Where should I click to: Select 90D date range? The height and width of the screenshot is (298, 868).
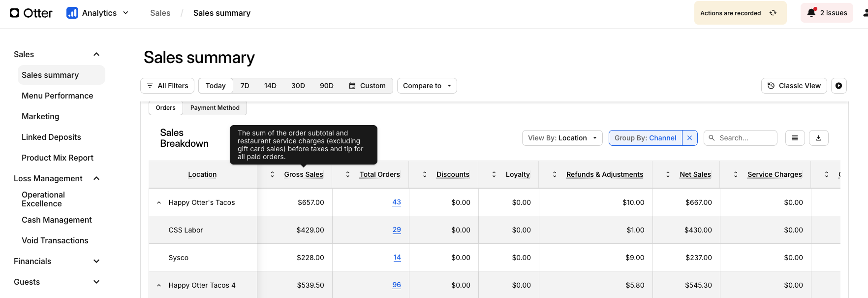pyautogui.click(x=327, y=86)
